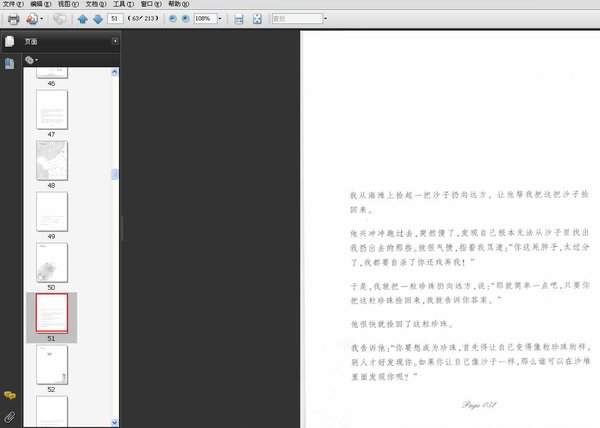Click the Print icon in toolbar
This screenshot has width=600, height=428.
point(13,19)
